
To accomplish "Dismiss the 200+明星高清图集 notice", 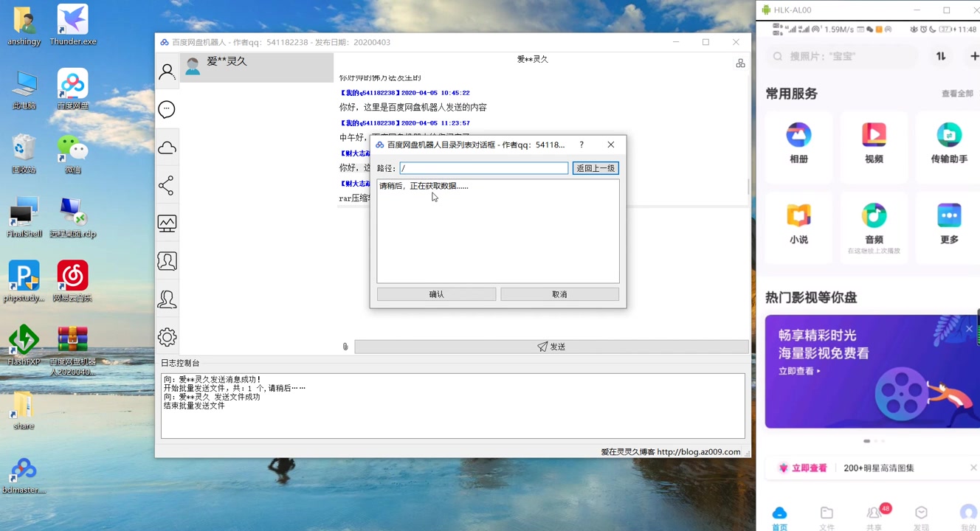I will pos(973,468).
